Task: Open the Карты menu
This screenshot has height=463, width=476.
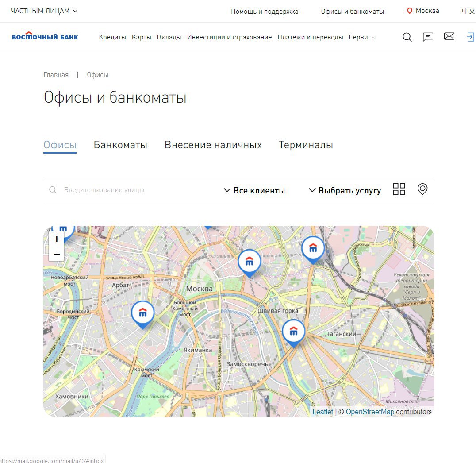Action: [142, 37]
